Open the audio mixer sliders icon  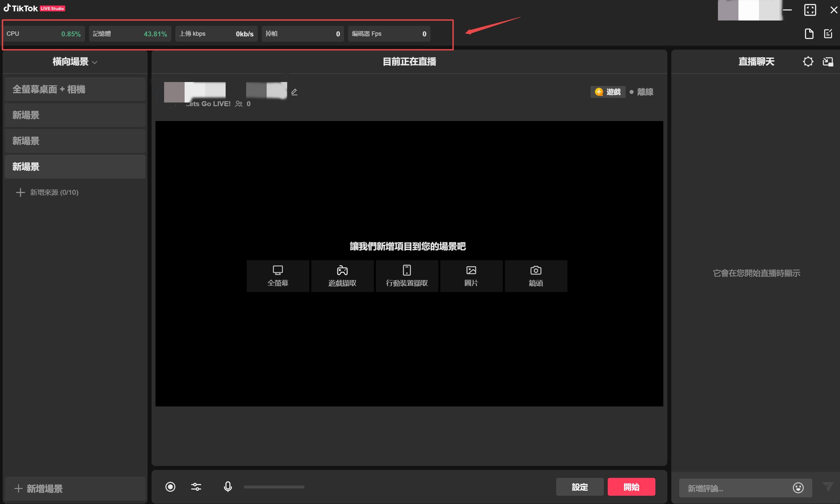click(196, 487)
